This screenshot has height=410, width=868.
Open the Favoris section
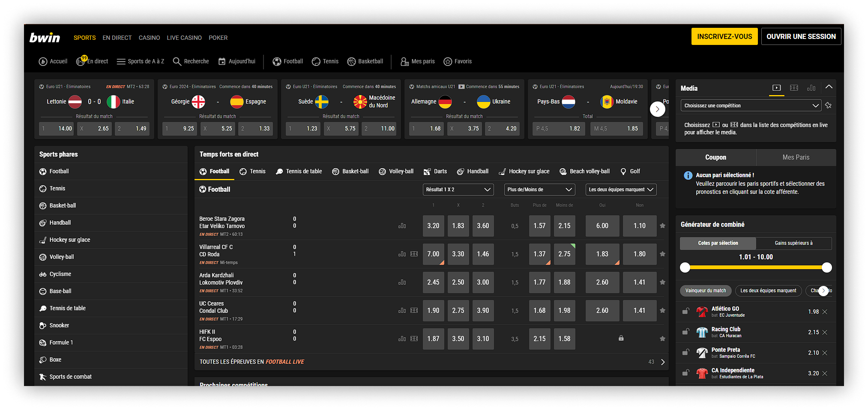coord(458,61)
